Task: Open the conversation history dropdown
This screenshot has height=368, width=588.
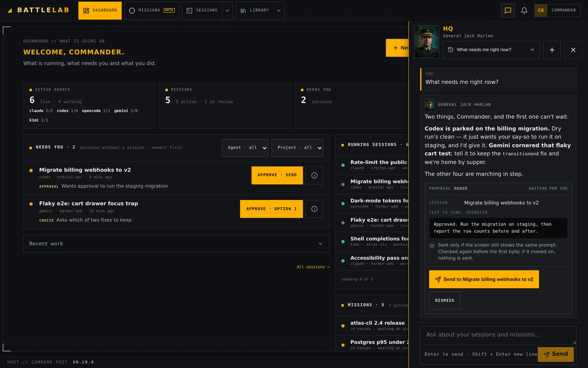Action: click(x=491, y=50)
